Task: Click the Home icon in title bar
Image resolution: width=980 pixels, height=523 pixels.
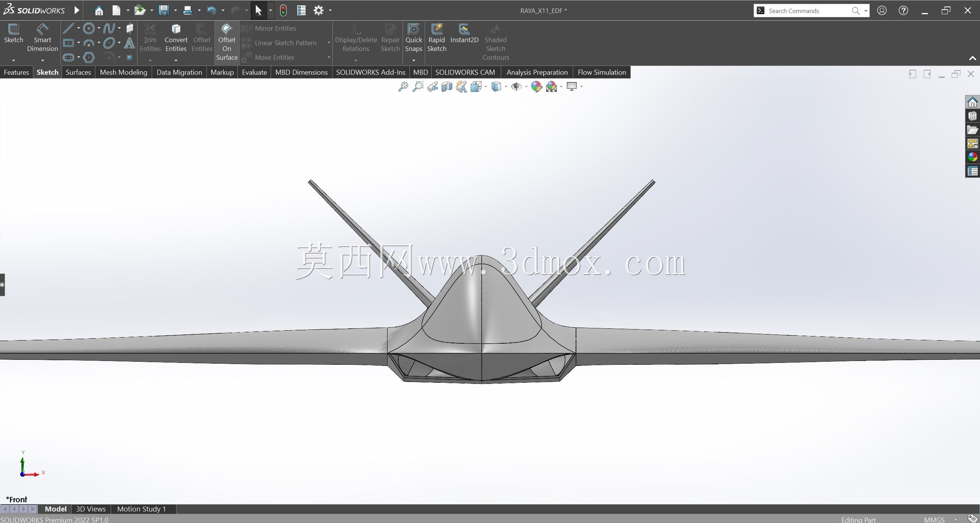Action: click(99, 10)
